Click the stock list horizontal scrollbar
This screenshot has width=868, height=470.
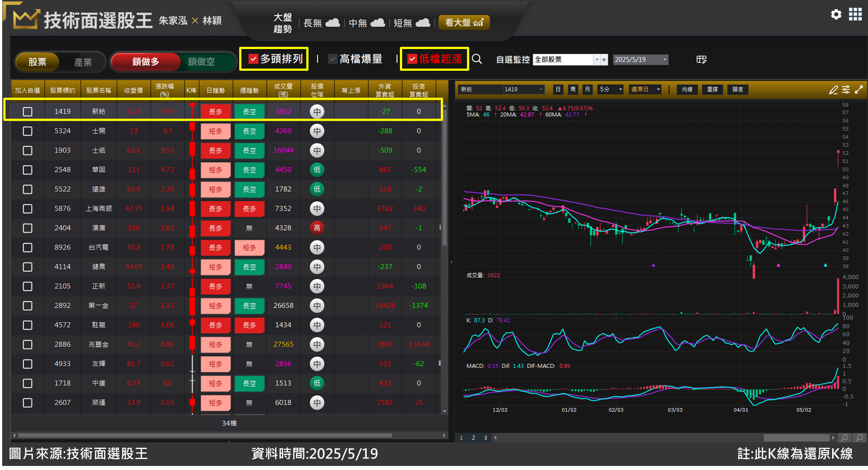[x=205, y=435]
